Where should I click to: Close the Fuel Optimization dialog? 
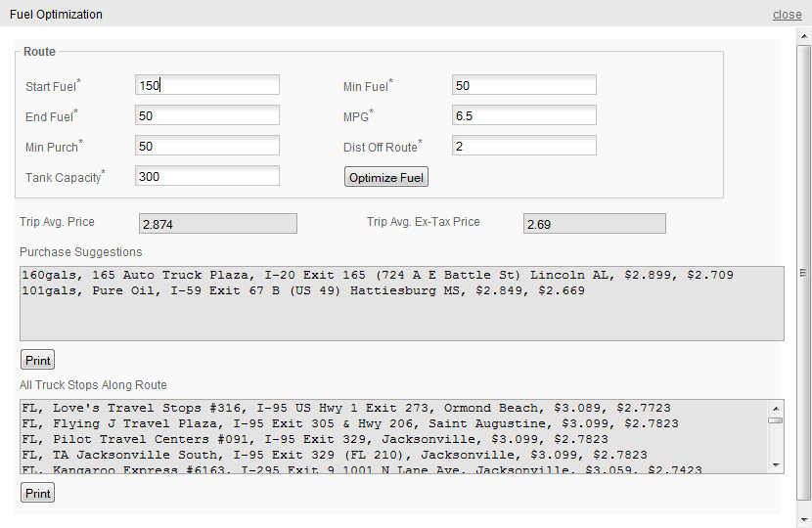pyautogui.click(x=787, y=15)
